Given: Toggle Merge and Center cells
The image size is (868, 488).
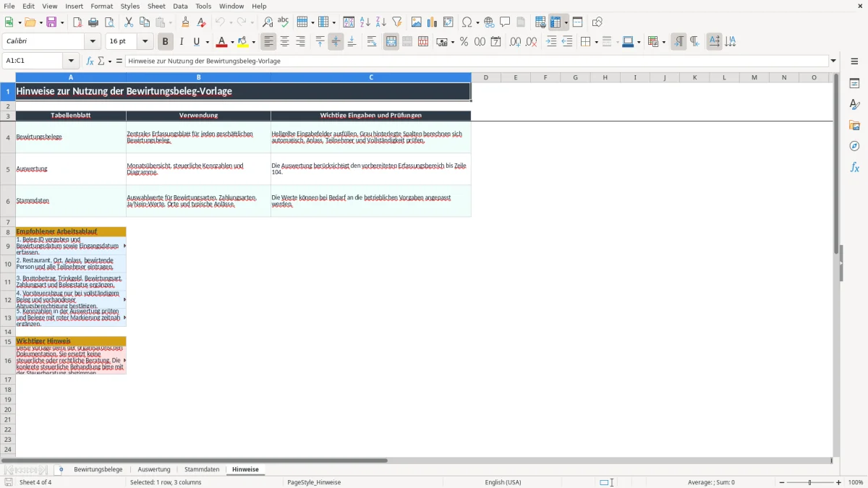Looking at the screenshot, I should [391, 42].
